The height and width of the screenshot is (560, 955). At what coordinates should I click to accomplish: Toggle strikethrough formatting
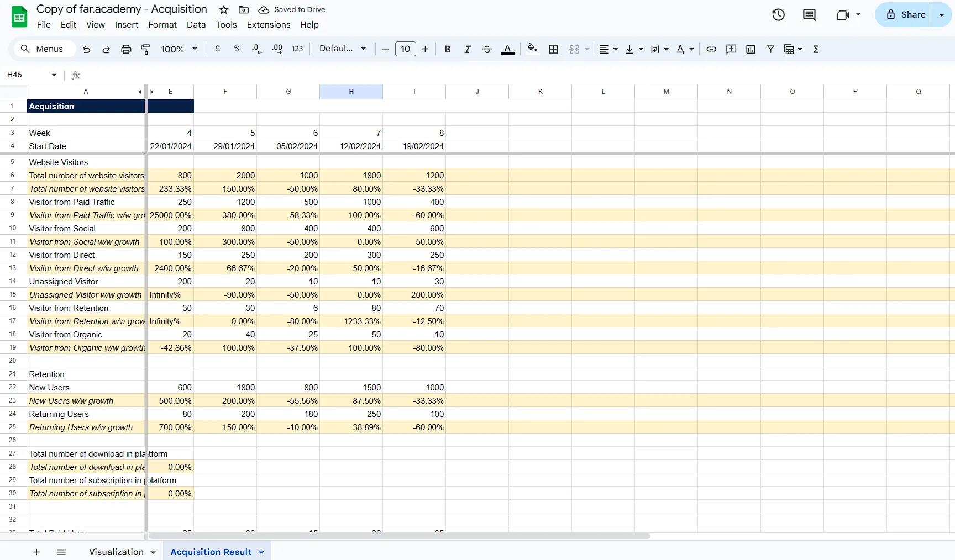[x=487, y=49]
